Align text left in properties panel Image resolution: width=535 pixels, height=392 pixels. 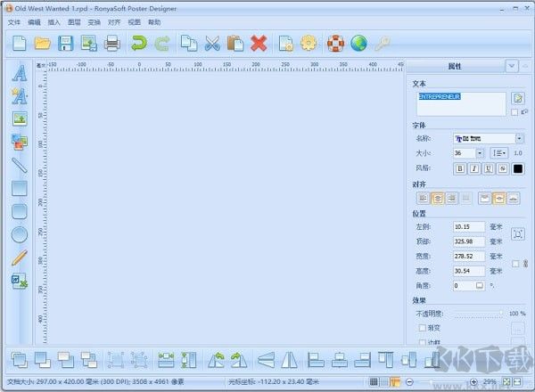pyautogui.click(x=423, y=198)
